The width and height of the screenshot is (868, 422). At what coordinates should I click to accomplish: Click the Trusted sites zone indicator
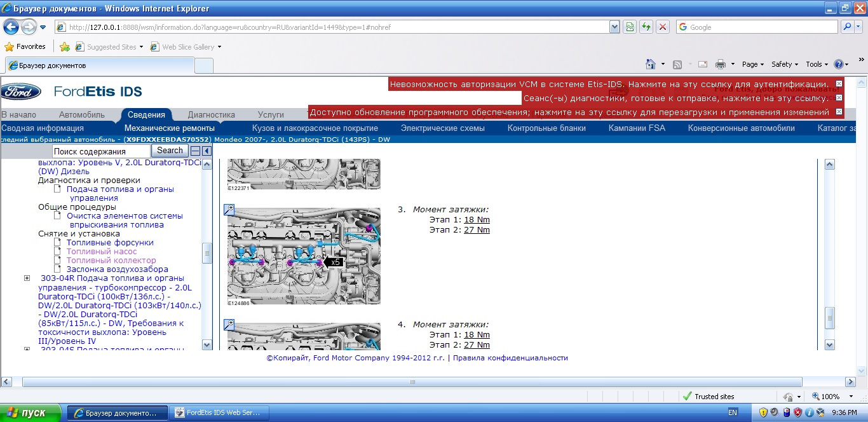click(x=708, y=396)
